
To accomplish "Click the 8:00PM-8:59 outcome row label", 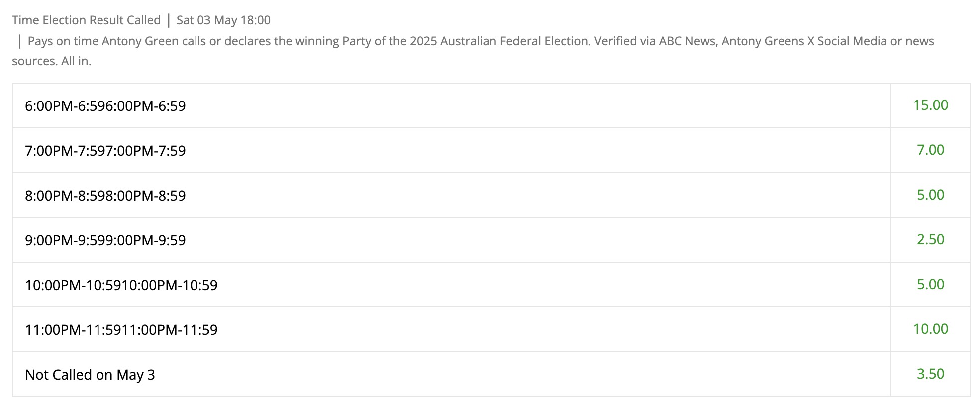I will point(105,196).
